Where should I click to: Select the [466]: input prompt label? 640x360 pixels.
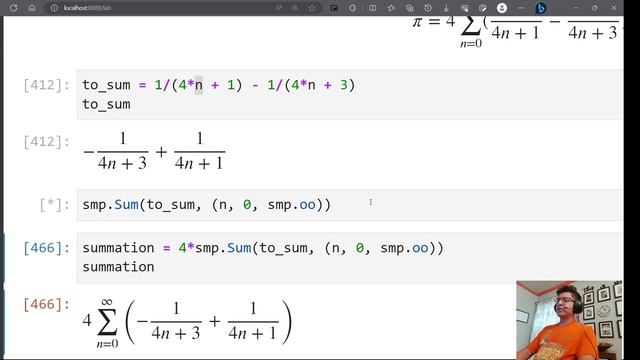tap(47, 248)
